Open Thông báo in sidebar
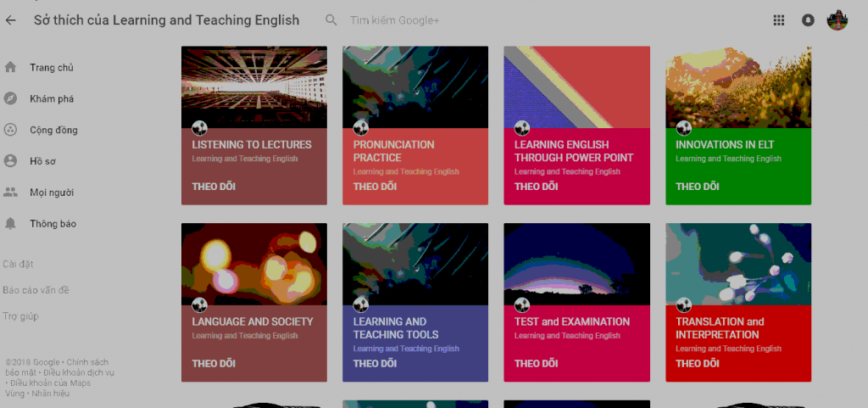 tap(53, 224)
